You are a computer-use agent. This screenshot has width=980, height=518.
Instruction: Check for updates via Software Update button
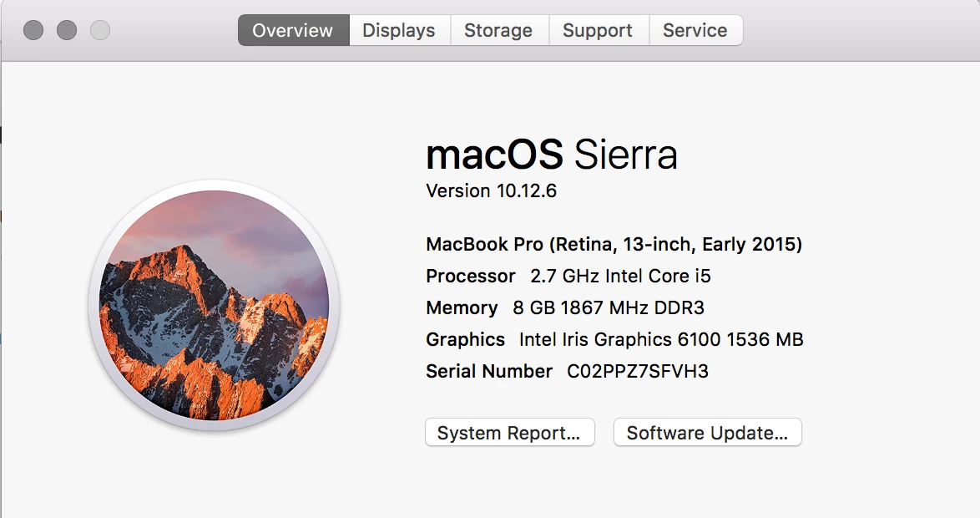click(708, 432)
